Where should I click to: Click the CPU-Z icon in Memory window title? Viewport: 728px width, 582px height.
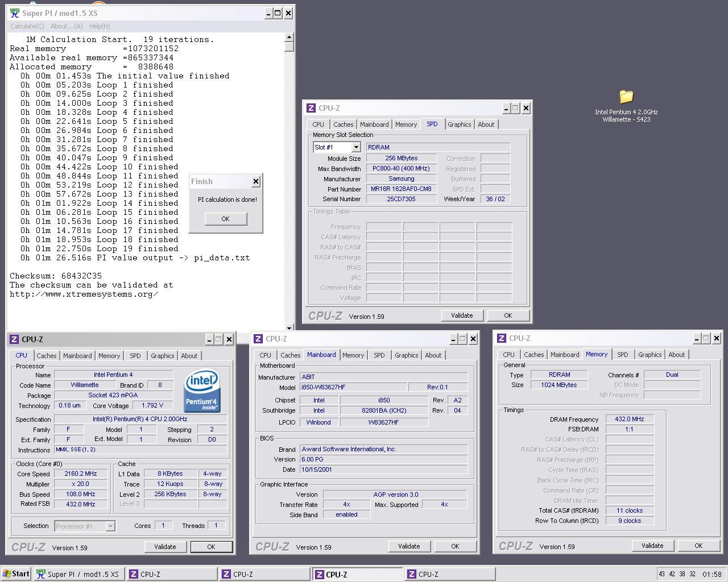tap(502, 338)
